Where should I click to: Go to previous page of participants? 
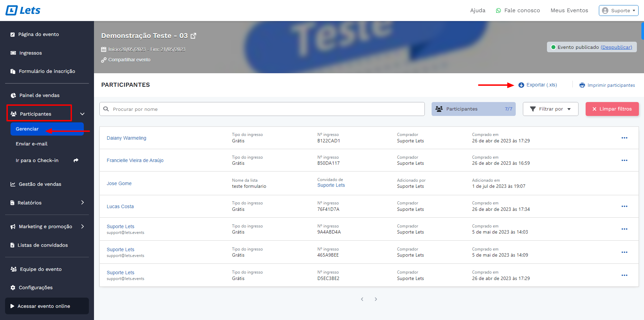tap(362, 299)
